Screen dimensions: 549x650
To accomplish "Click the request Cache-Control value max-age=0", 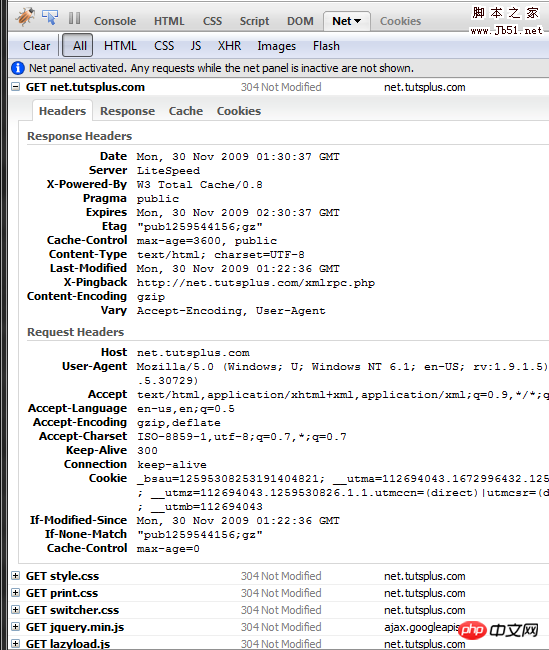I will click(x=168, y=549).
